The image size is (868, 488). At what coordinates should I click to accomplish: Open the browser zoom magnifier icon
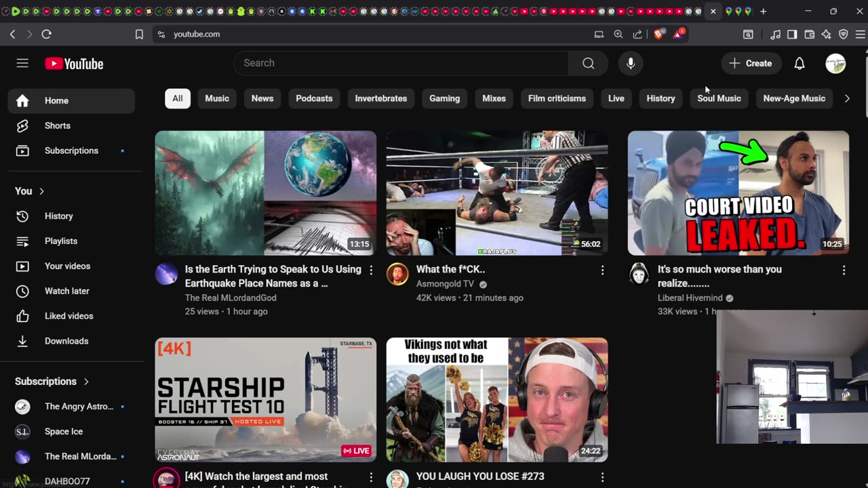pyautogui.click(x=618, y=34)
